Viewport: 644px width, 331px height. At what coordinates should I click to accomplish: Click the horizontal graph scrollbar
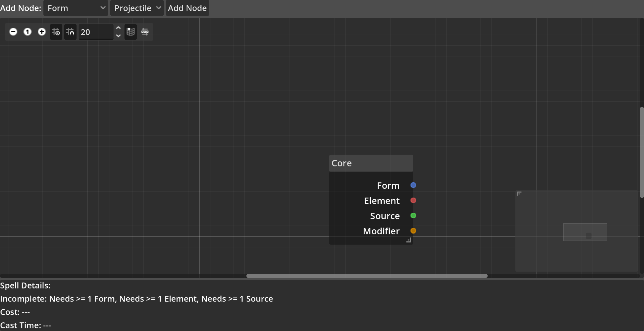tap(367, 276)
